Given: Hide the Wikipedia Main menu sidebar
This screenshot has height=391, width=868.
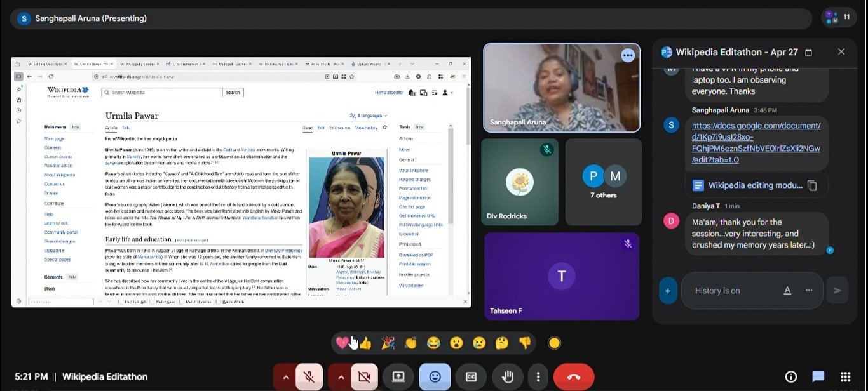Looking at the screenshot, I should [75, 127].
